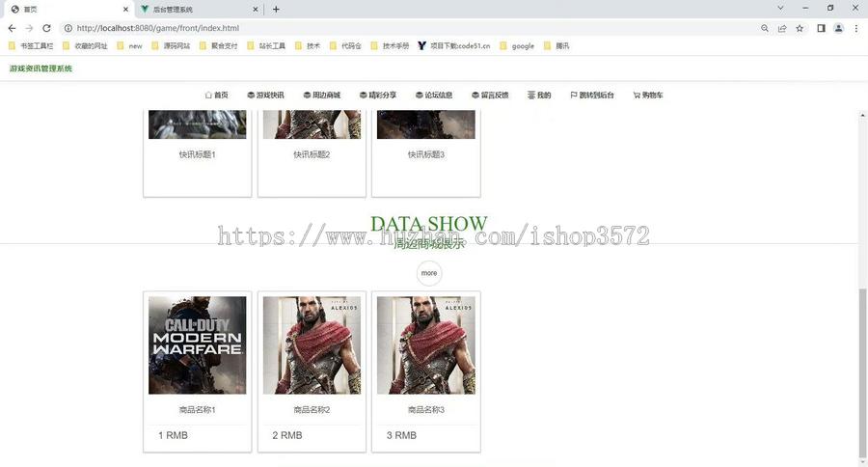The width and height of the screenshot is (868, 467).
Task: Open the 书签工具栏 bookmark folder
Action: (32, 46)
